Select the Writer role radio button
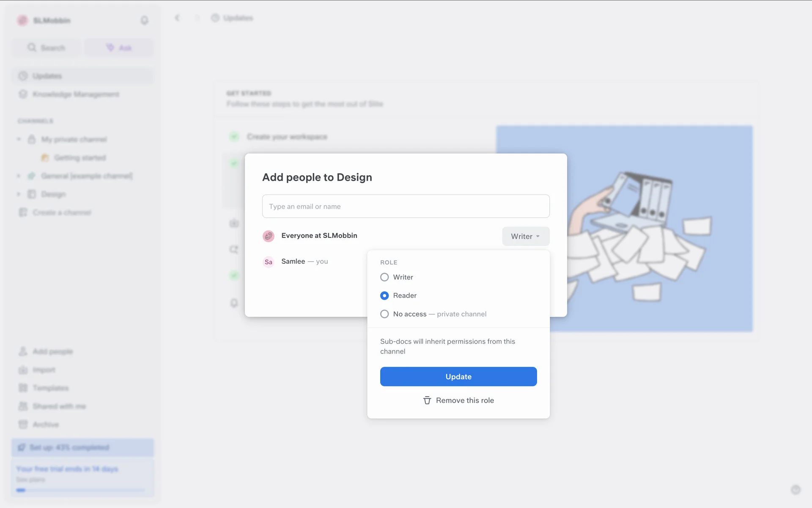Image resolution: width=812 pixels, height=508 pixels. pyautogui.click(x=384, y=277)
